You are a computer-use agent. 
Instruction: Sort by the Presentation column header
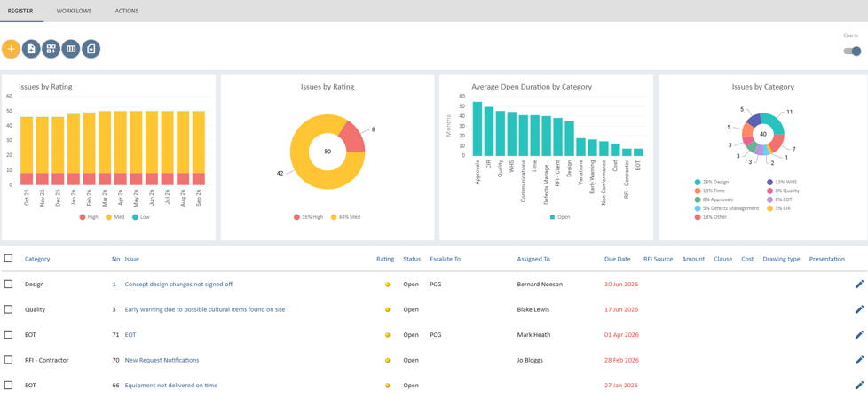coord(827,259)
